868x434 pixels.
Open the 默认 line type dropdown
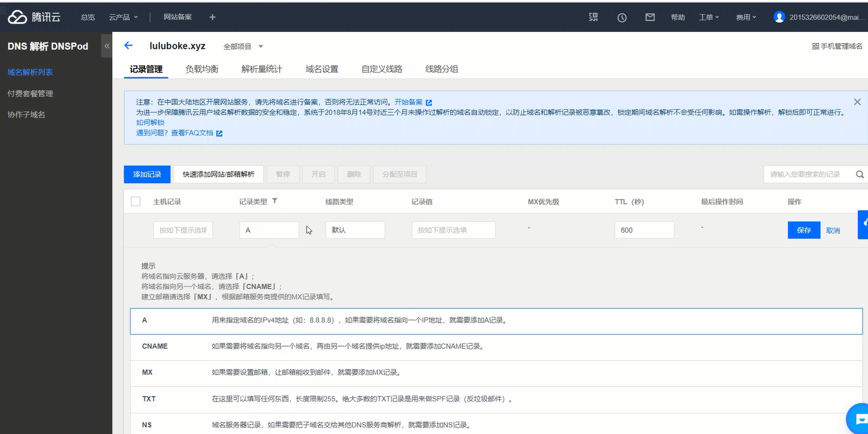click(355, 230)
